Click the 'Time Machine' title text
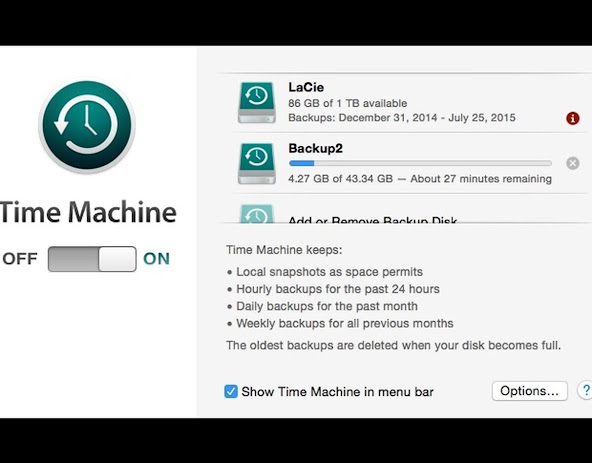The image size is (592, 463). coord(88,212)
